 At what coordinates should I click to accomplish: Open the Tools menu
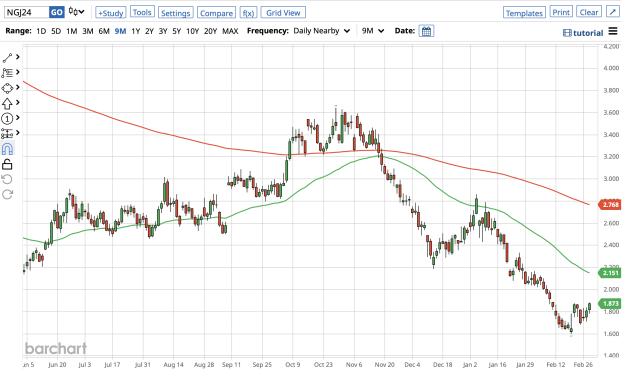pyautogui.click(x=142, y=12)
